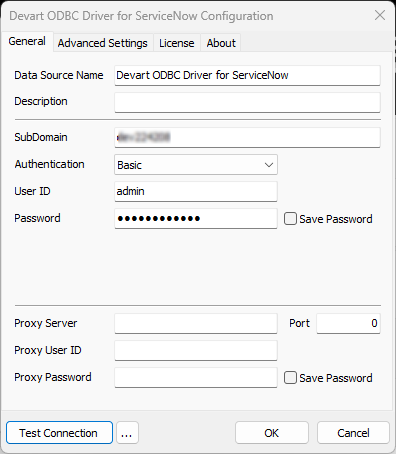Close the configuration dialog with X
This screenshot has width=396, height=454.
(x=380, y=15)
